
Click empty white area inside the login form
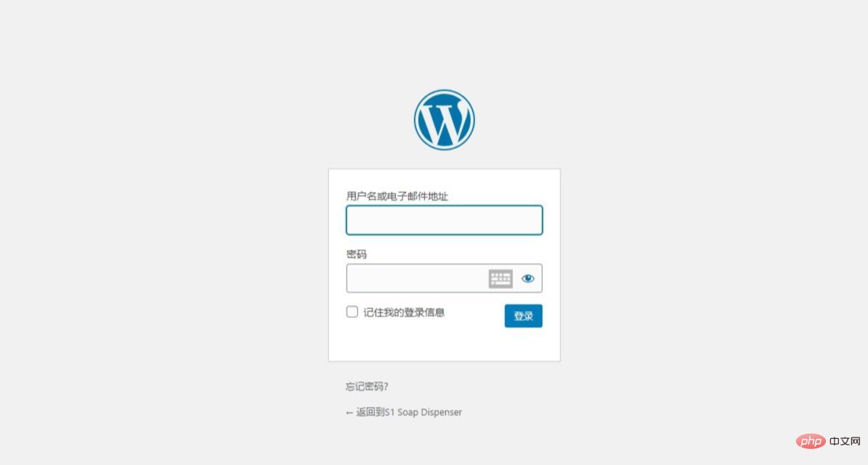444,346
